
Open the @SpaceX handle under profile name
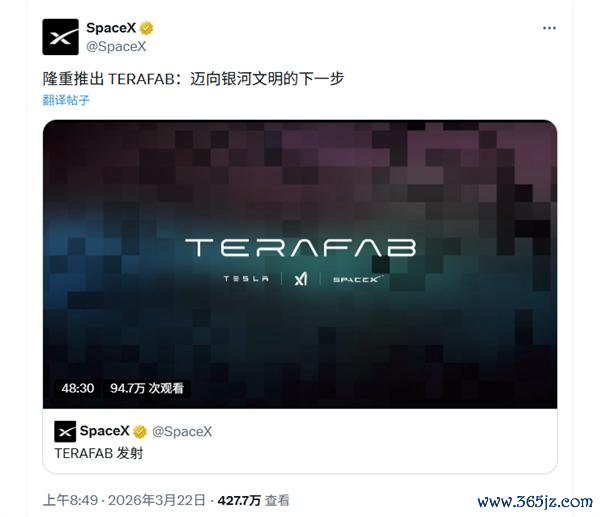click(x=116, y=47)
